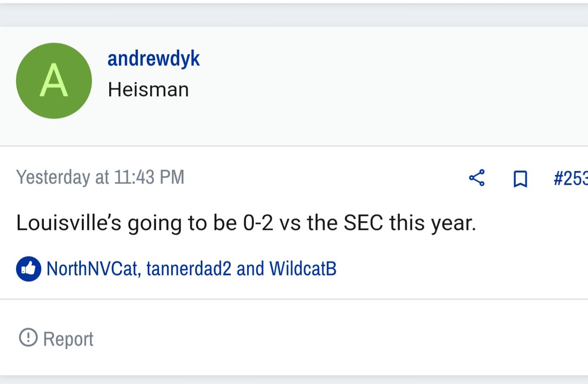Click the word 'SEC' in the message

pos(363,223)
